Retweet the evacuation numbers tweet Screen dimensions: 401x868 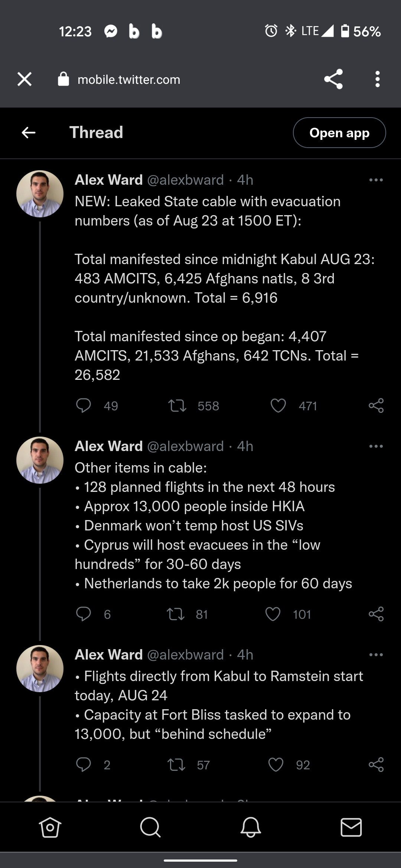tap(177, 406)
